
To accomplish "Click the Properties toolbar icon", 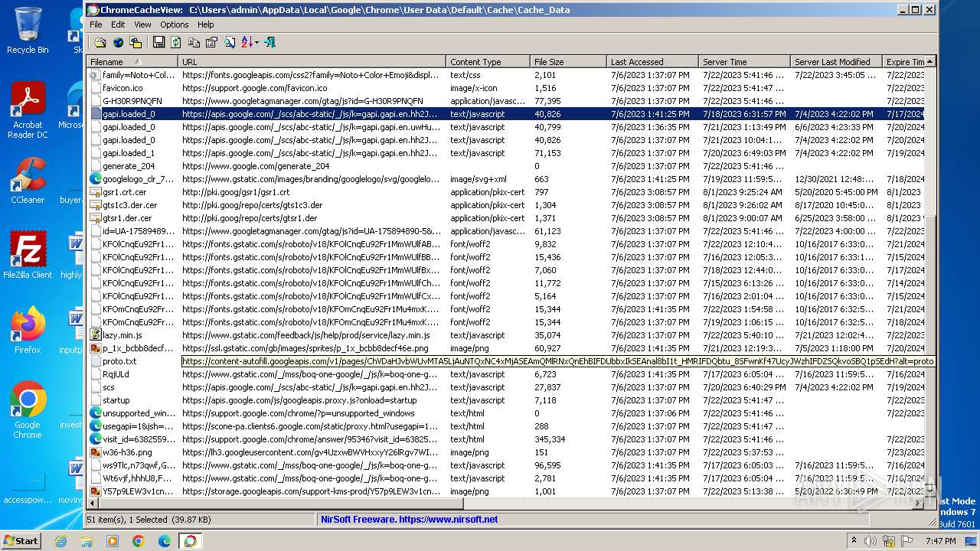I will click(211, 42).
